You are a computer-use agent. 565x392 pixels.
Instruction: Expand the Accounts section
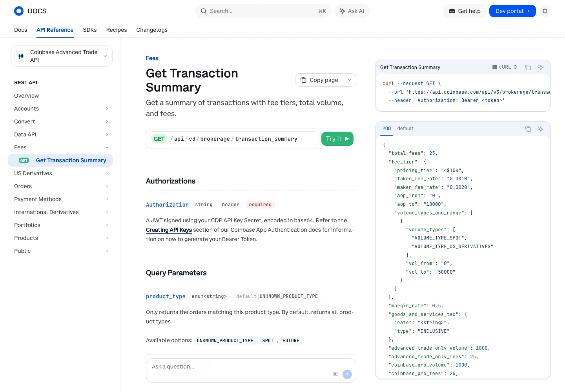pos(62,109)
